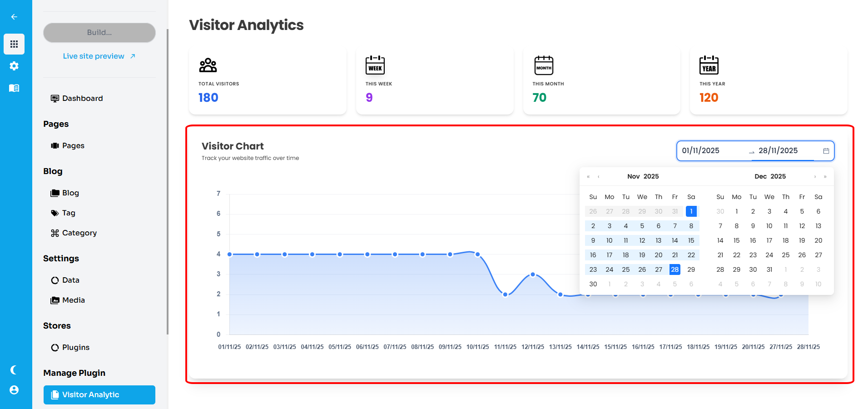Select December 25 in calendar
This screenshot has width=868, height=409.
[x=785, y=255]
